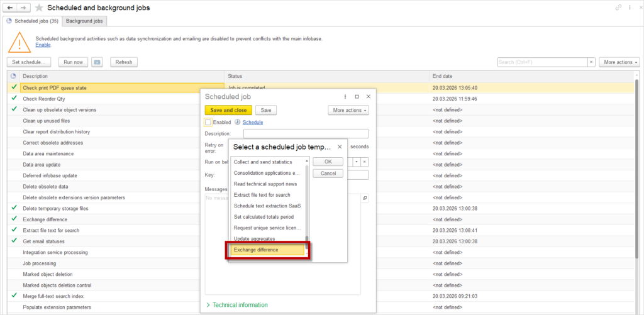The width and height of the screenshot is (644, 315).
Task: Switch to the Background jobs tab
Action: click(85, 21)
